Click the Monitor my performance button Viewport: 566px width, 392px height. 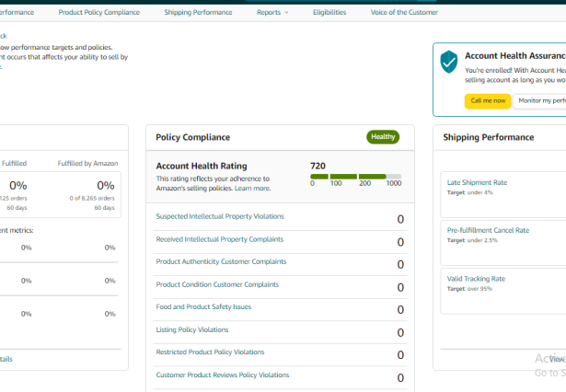[x=541, y=100]
